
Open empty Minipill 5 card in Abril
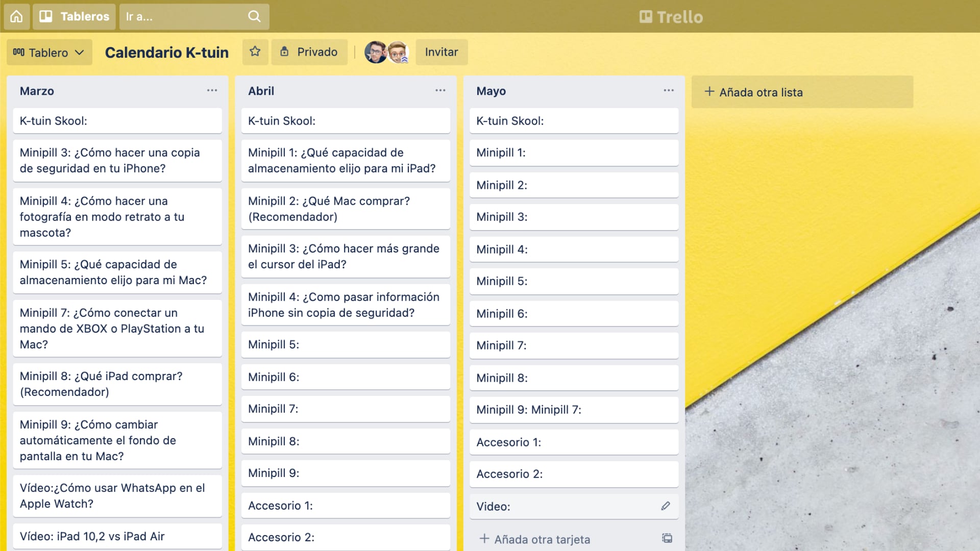click(346, 344)
